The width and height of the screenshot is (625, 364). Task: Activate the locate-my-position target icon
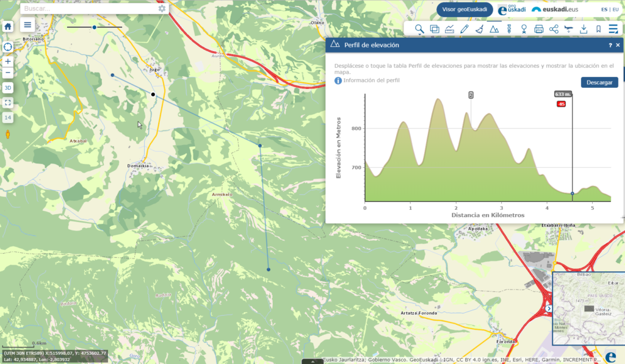(7, 47)
